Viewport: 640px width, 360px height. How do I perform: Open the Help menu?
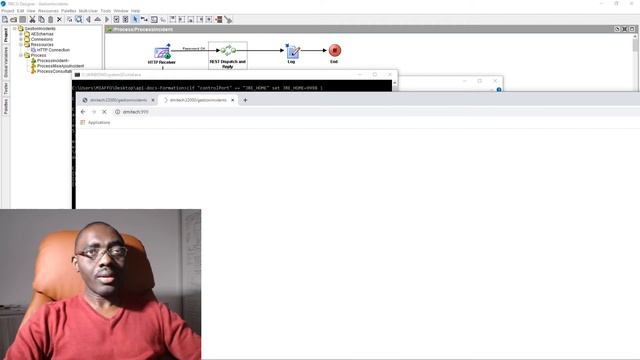pos(136,11)
